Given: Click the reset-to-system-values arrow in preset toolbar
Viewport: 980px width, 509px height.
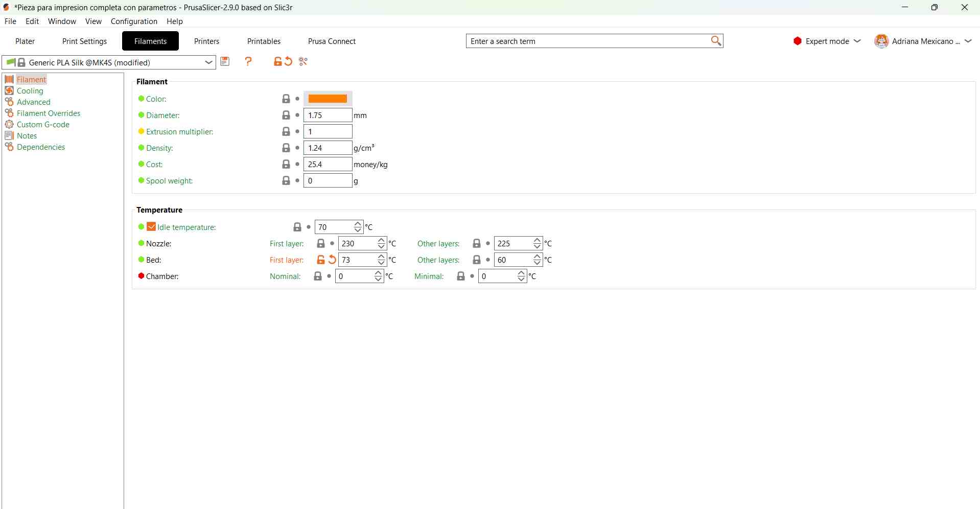Looking at the screenshot, I should coord(289,62).
